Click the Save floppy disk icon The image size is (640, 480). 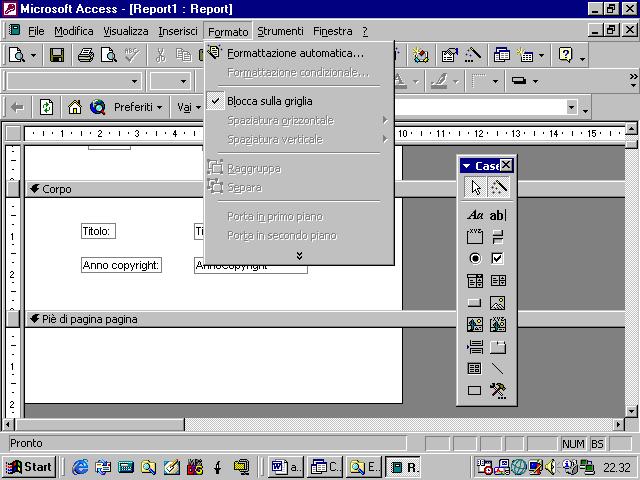click(57, 55)
